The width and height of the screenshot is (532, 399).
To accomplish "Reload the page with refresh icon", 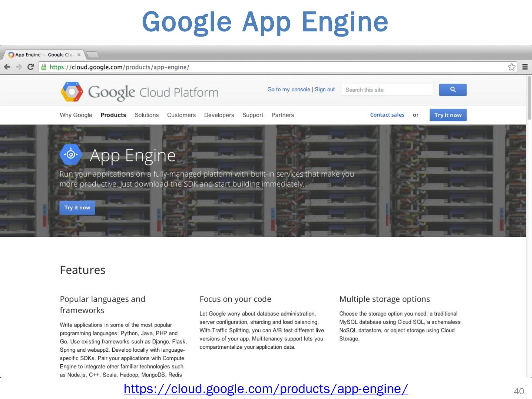I will [x=31, y=67].
